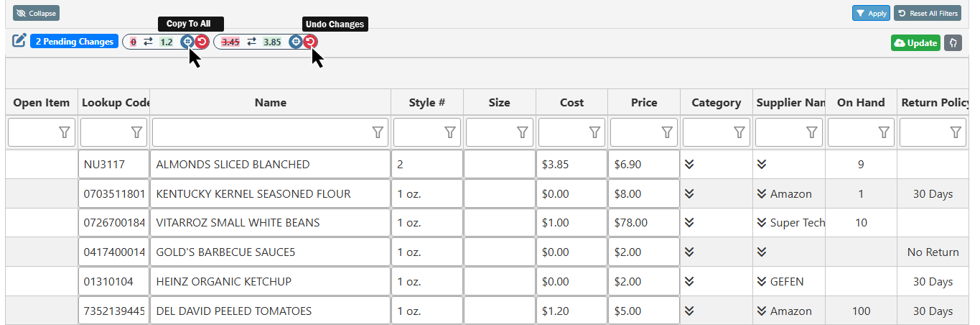Click Copy To All icon for 1.2 change
980x325 pixels.
(187, 42)
